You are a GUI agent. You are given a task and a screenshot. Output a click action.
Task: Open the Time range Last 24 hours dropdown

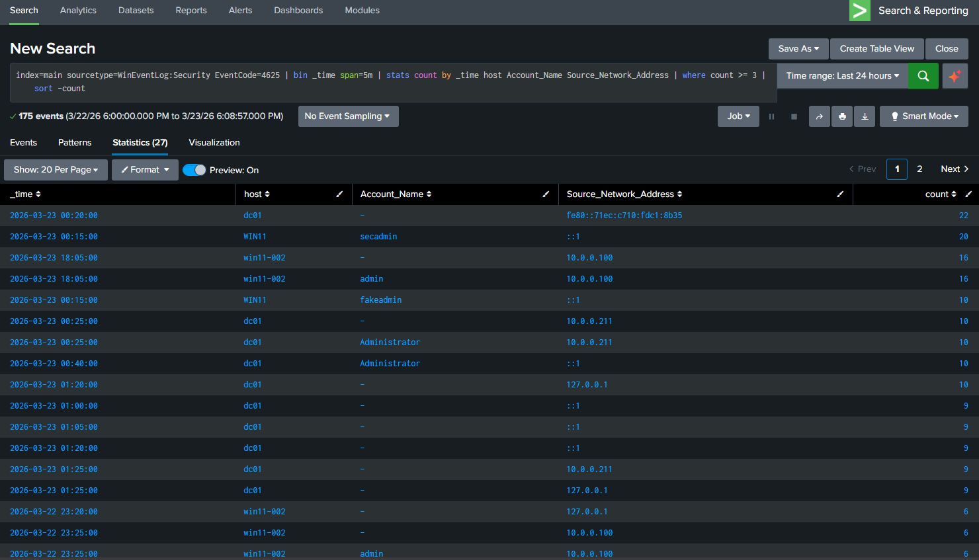[x=842, y=75]
